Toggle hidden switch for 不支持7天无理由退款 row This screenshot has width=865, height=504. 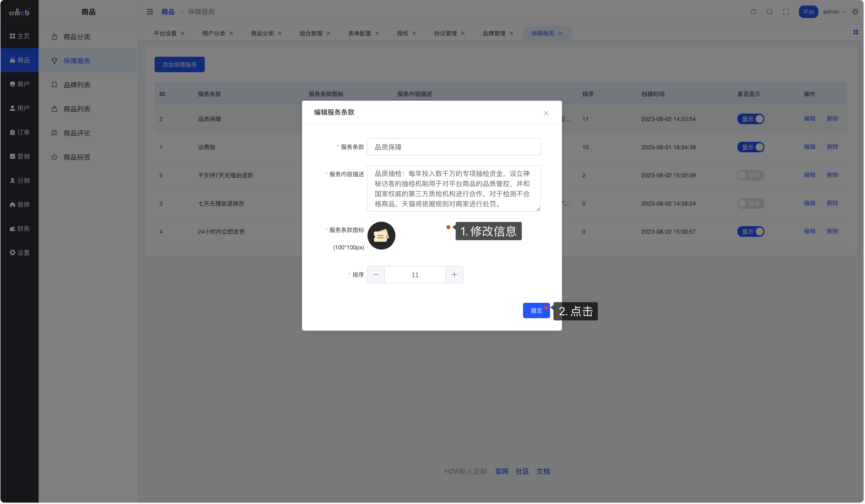pos(750,175)
